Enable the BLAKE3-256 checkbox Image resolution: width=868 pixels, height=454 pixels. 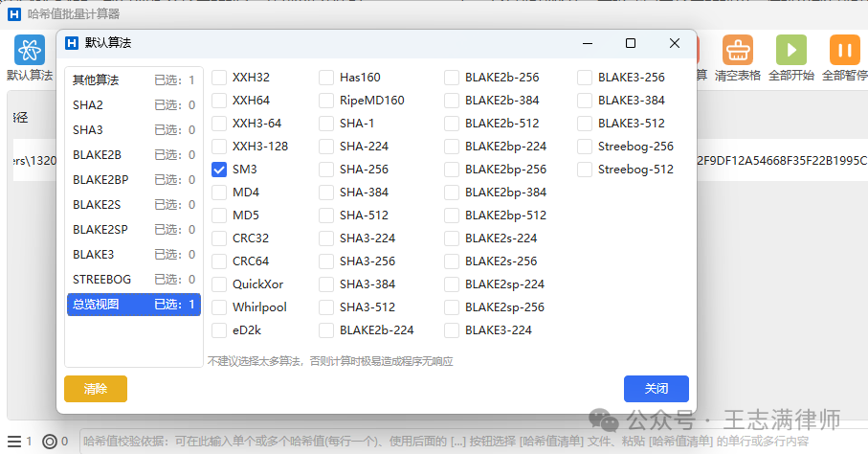tap(585, 78)
